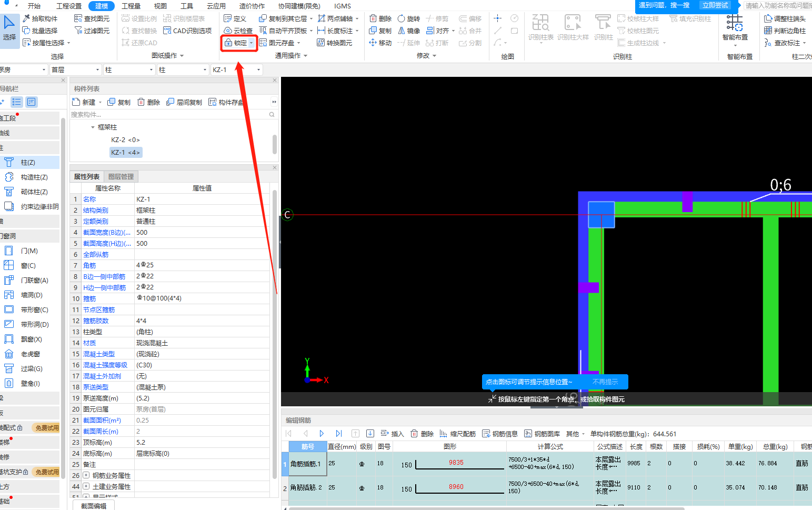The height and width of the screenshot is (510, 812).
Task: Expand 钢筋业务属性 property group
Action: point(86,475)
